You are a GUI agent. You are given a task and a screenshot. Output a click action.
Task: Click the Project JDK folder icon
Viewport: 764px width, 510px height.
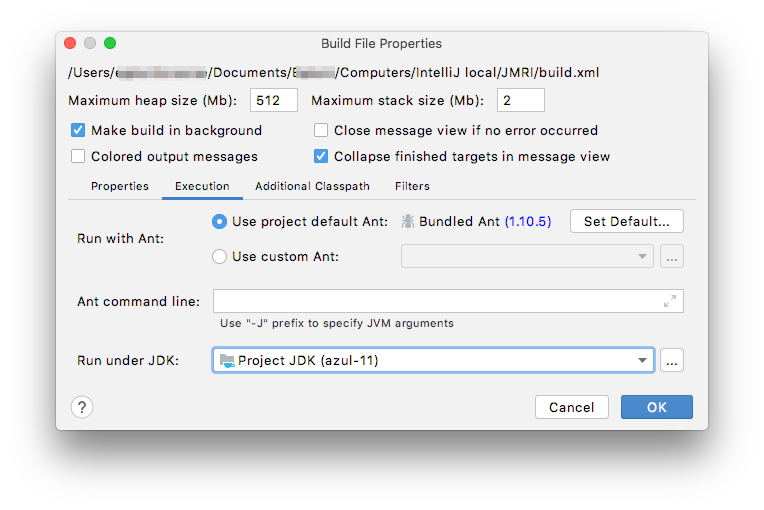226,360
